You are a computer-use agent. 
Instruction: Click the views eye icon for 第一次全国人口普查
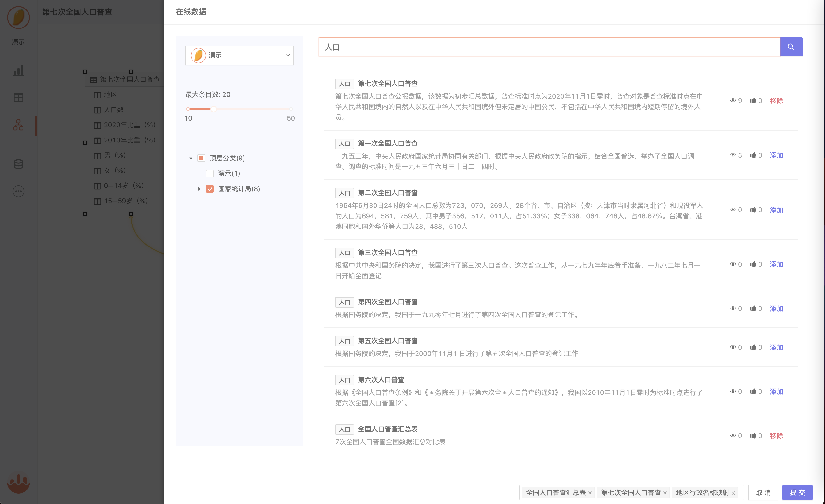[x=733, y=155]
